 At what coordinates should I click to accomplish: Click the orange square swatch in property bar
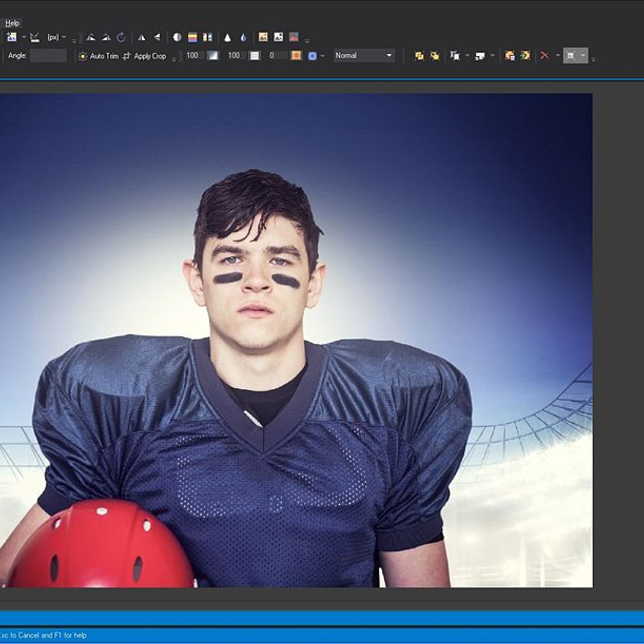click(x=296, y=56)
